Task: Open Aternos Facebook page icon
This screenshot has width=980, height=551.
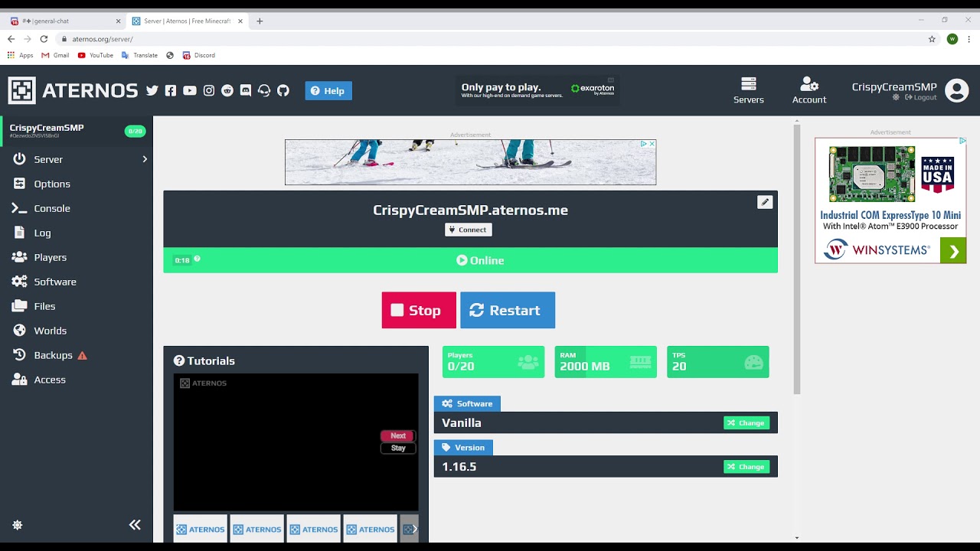Action: pyautogui.click(x=171, y=90)
